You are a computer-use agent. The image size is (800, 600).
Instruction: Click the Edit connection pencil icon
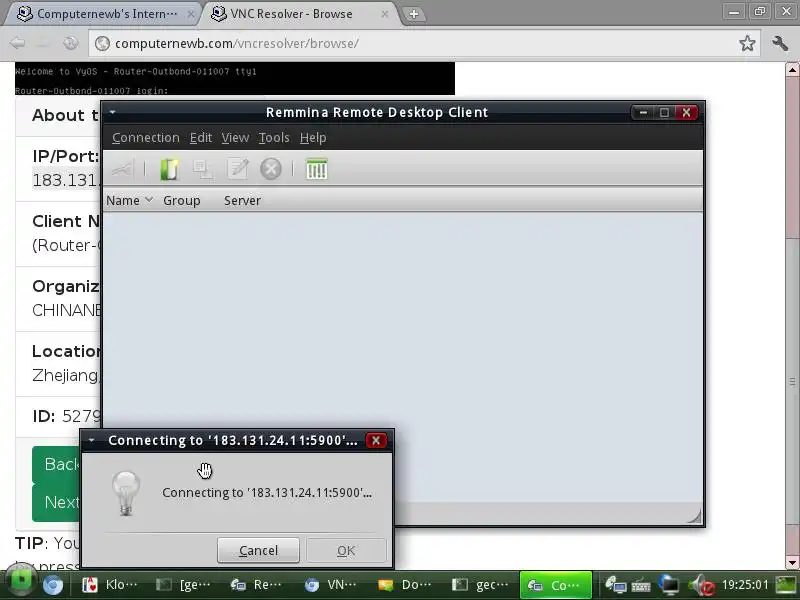(237, 169)
